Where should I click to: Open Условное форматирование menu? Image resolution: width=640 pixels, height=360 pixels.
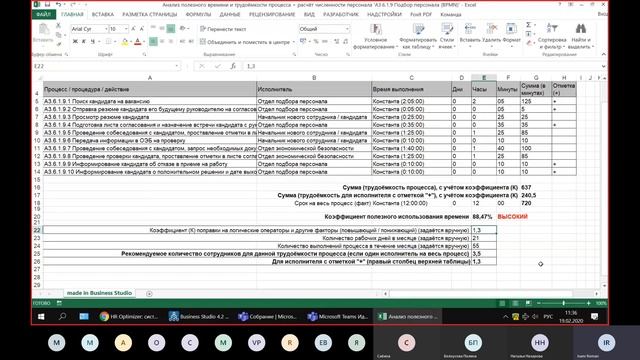(376, 36)
